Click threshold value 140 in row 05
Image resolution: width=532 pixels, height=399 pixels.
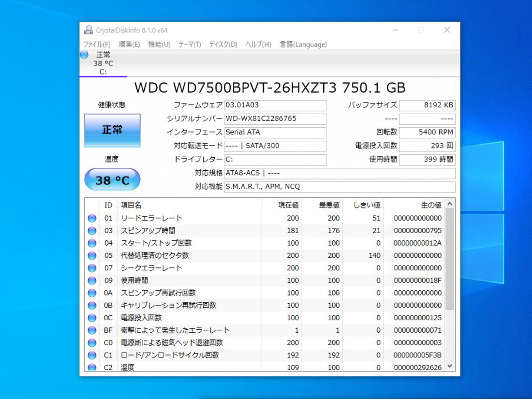tap(374, 255)
